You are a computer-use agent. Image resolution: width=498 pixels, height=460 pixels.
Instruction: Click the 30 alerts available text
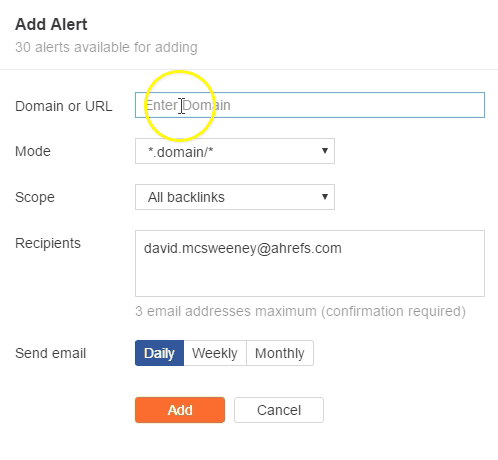click(x=106, y=47)
